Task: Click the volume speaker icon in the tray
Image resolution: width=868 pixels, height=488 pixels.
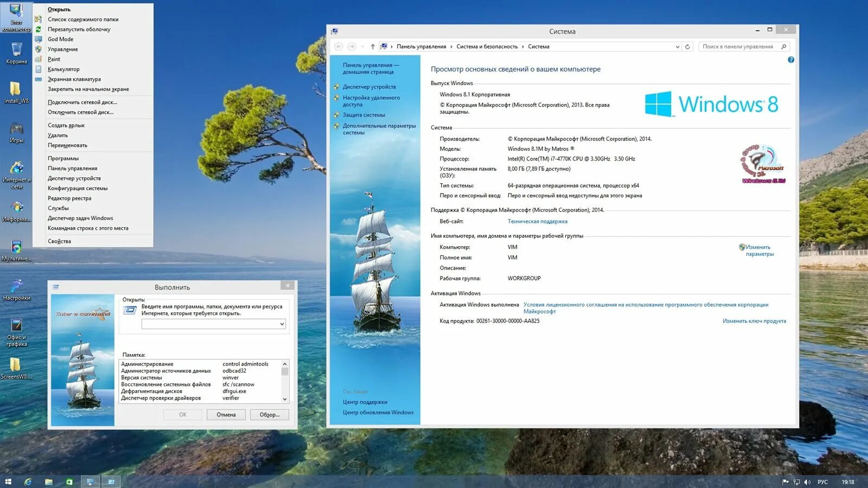Action: click(x=807, y=481)
